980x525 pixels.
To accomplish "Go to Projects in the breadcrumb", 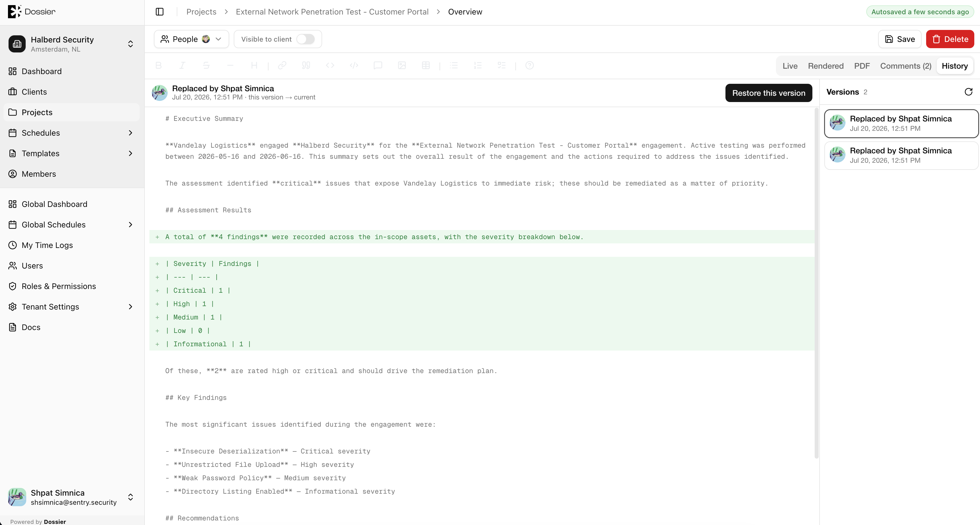I will click(201, 12).
